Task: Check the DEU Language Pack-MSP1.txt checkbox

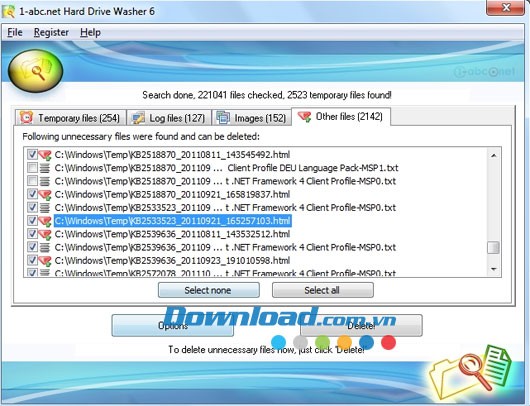Action: [32, 168]
